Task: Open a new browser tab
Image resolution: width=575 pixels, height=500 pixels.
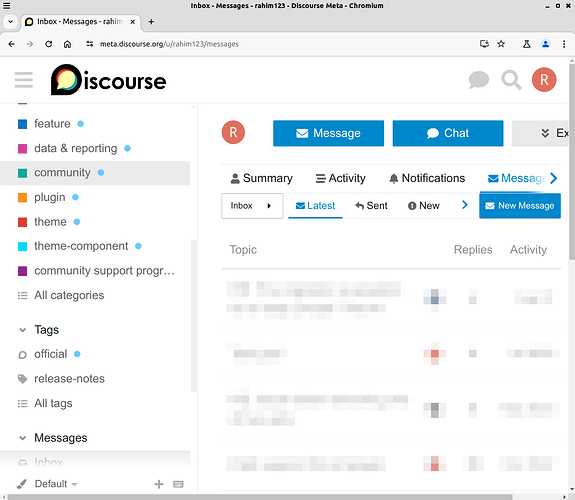Action: pos(151,22)
